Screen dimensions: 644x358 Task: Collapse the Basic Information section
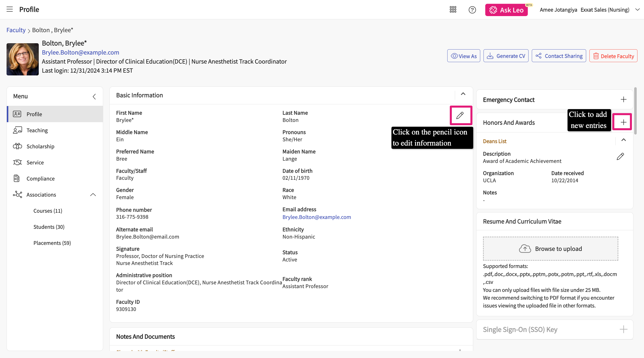coord(463,94)
